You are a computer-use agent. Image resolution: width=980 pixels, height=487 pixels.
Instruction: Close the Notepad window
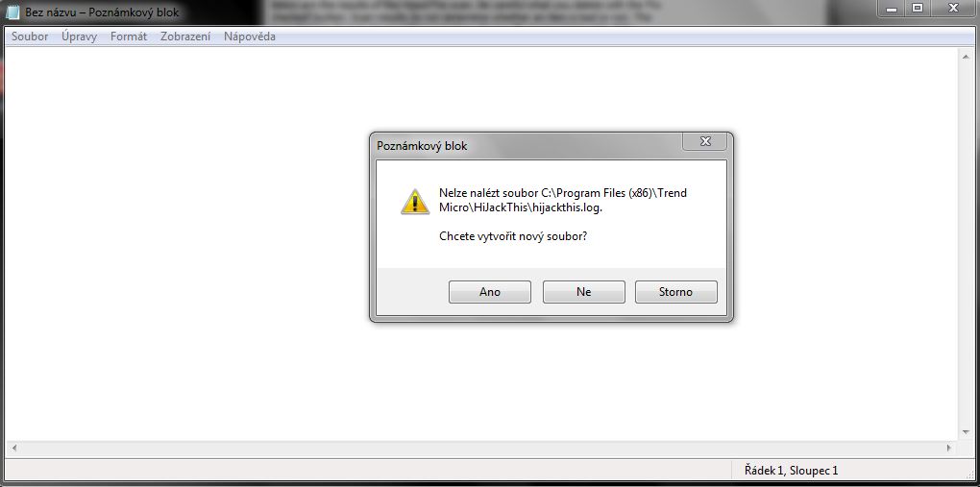point(953,9)
